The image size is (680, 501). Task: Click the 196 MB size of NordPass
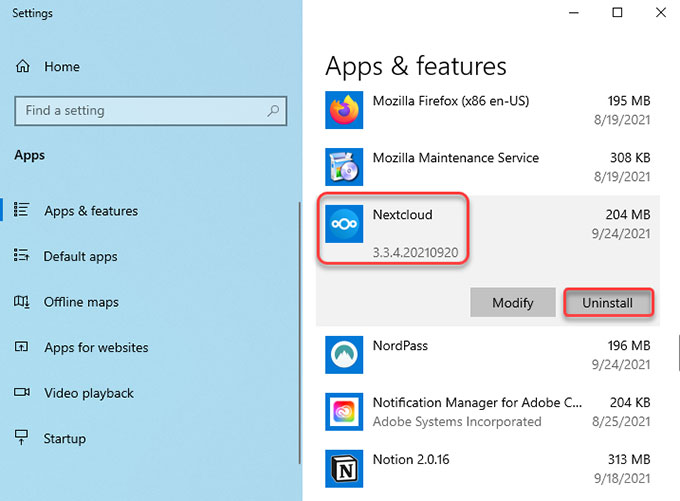pos(629,345)
